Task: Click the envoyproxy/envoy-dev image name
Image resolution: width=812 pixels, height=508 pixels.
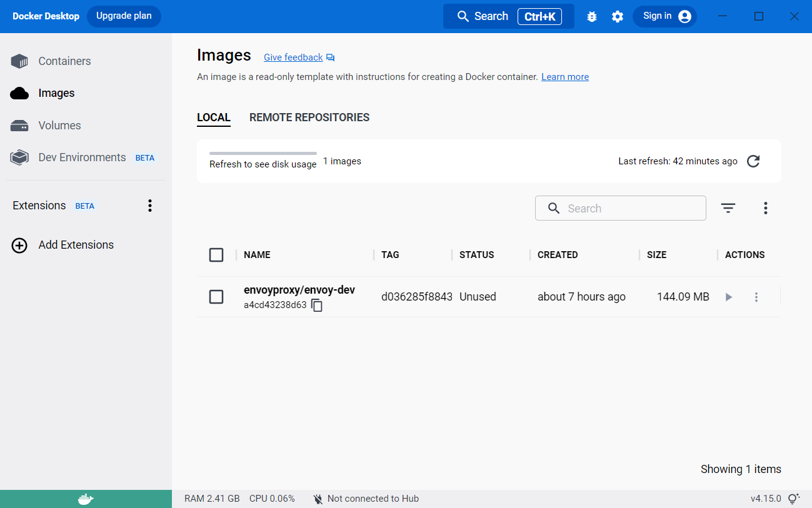Action: coord(299,290)
